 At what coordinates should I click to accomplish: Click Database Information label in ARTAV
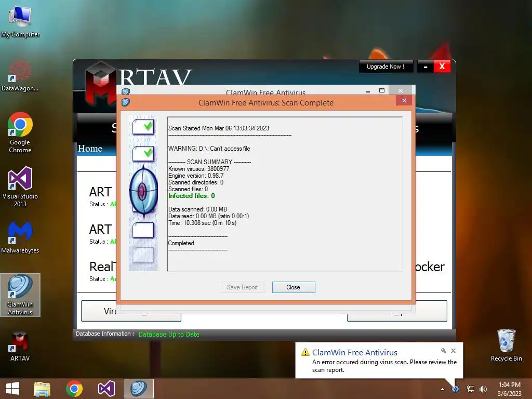click(x=105, y=334)
